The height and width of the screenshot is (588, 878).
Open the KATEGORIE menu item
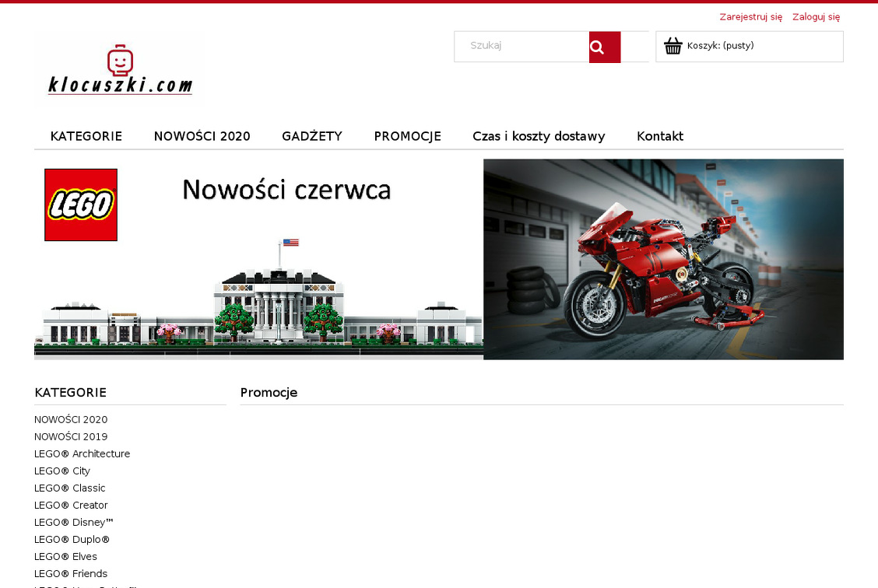click(86, 136)
